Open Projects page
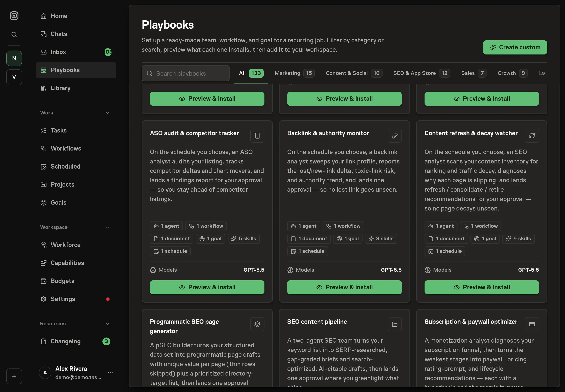565x392 pixels. point(76,184)
